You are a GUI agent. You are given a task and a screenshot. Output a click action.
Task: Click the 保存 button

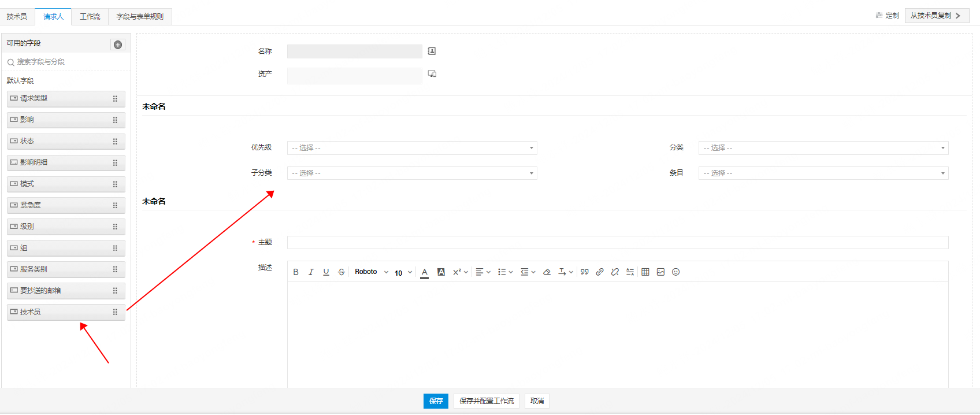[436, 401]
